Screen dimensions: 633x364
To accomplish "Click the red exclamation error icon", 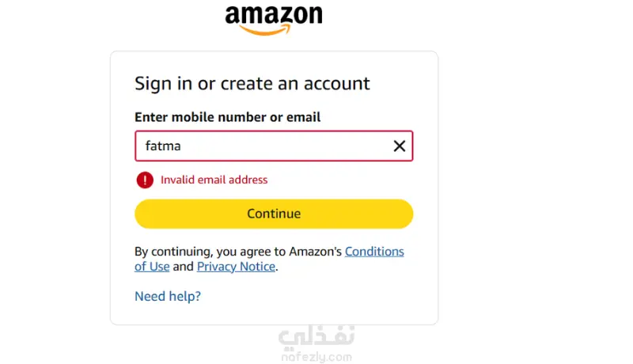I will point(145,180).
